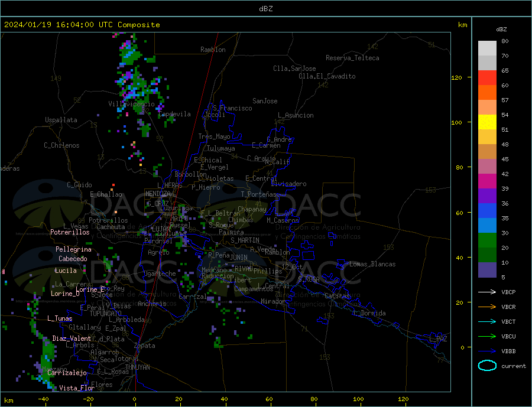Click the cyan 'current' ellipse legend icon

(x=487, y=366)
